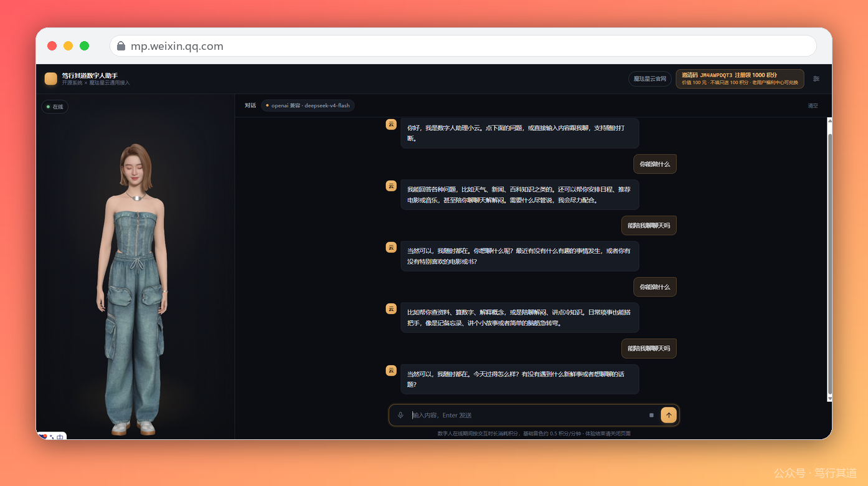
Task: Click the reply mentioning '今天过得怎么样'
Action: point(520,379)
